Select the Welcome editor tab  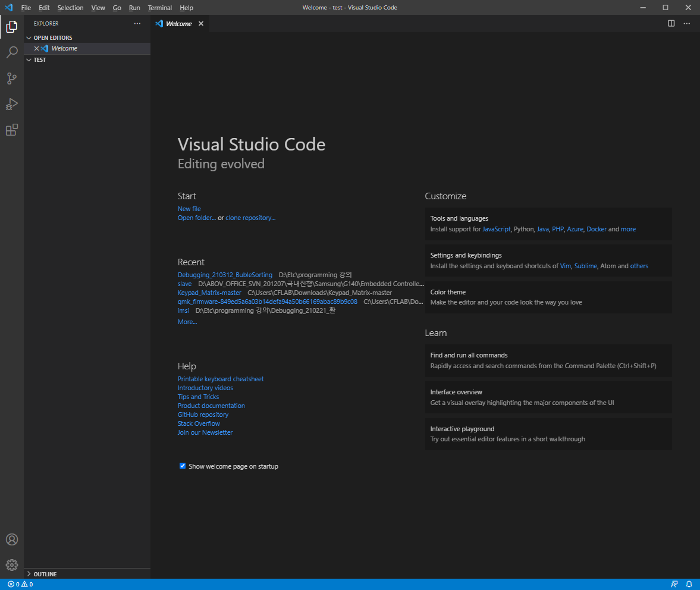coord(180,24)
